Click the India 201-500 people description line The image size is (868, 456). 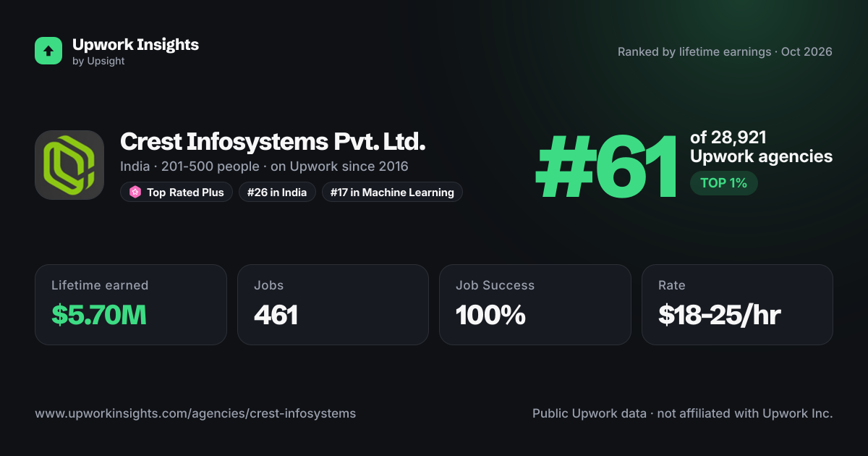[264, 166]
